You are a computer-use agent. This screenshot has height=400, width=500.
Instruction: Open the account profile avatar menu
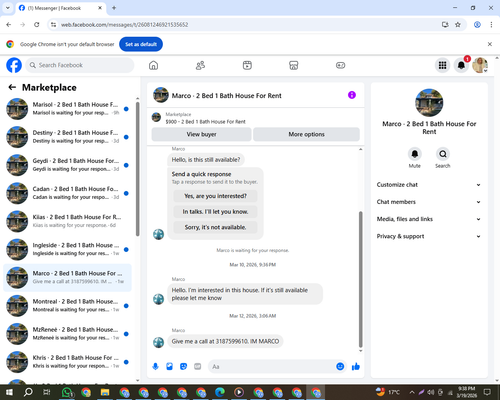(x=480, y=65)
